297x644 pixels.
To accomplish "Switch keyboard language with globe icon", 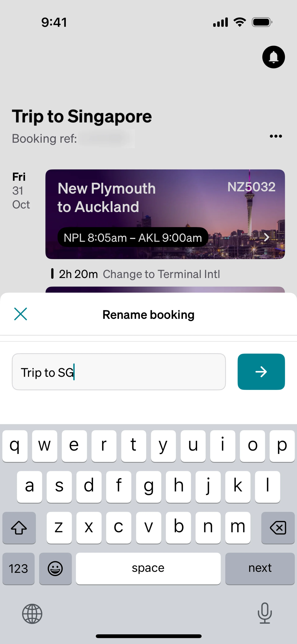I will [32, 614].
